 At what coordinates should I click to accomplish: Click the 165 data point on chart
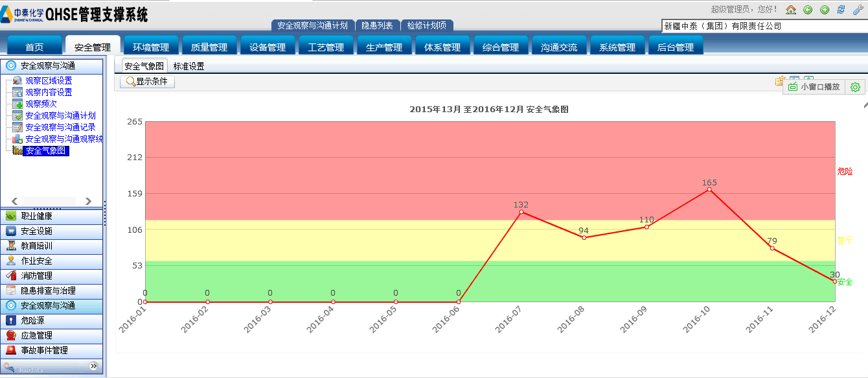point(709,189)
